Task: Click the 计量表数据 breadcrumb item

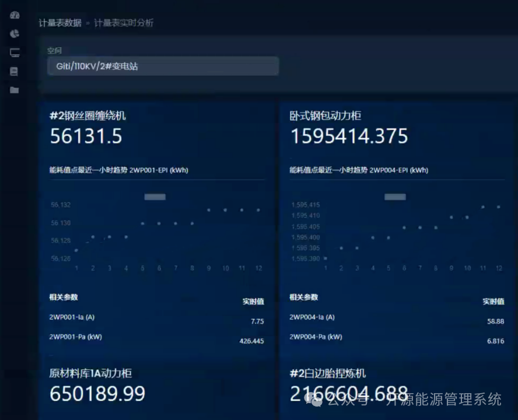Action: [x=60, y=23]
